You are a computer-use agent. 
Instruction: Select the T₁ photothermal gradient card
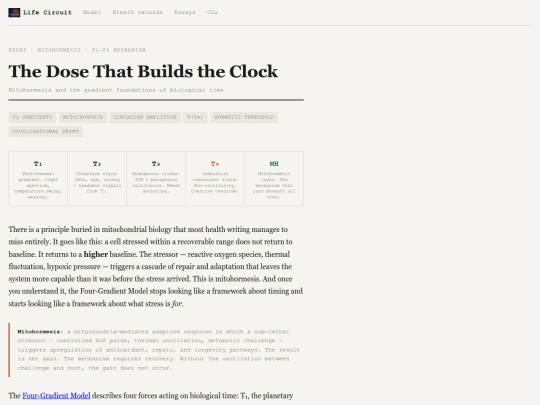pos(38,179)
